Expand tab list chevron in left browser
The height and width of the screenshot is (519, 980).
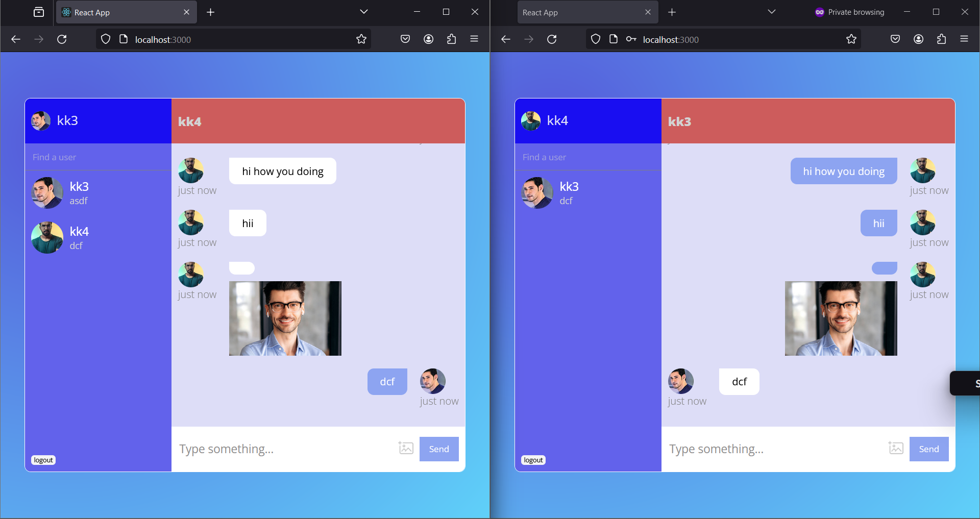[x=364, y=12]
